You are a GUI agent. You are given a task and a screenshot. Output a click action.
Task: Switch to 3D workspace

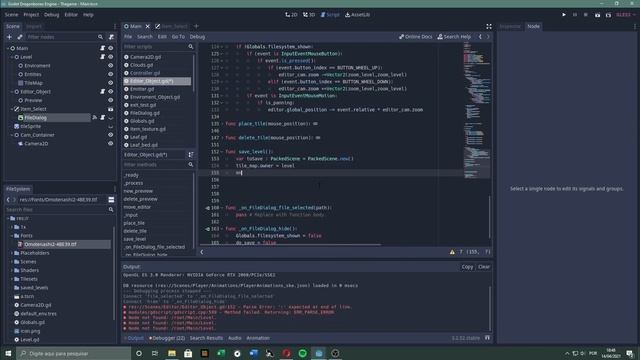[309, 15]
